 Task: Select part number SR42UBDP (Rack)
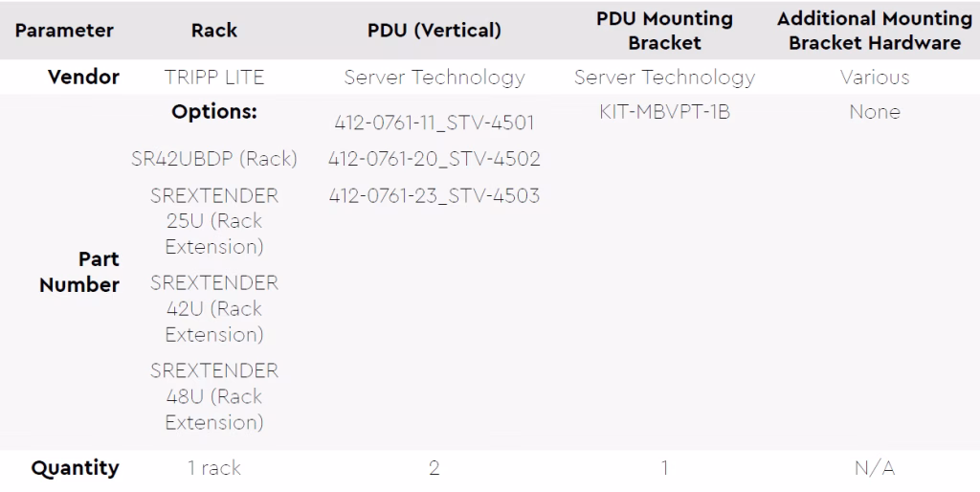[x=214, y=159]
